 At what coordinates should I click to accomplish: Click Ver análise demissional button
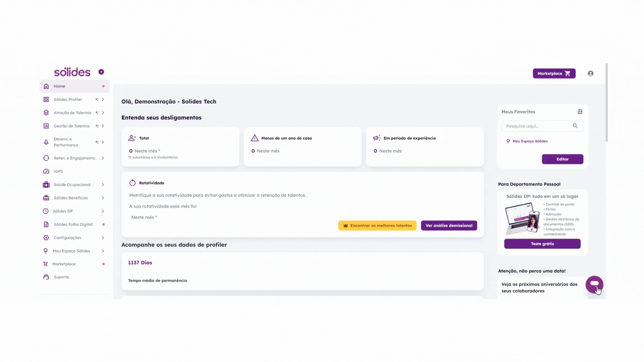coord(449,226)
